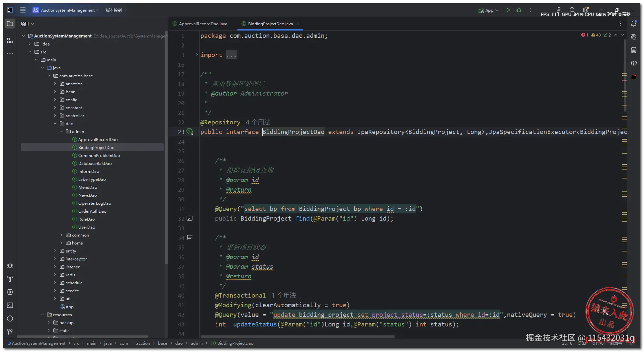This screenshot has width=644, height=352.
Task: Open the Terminal tool window
Action: (x=10, y=305)
